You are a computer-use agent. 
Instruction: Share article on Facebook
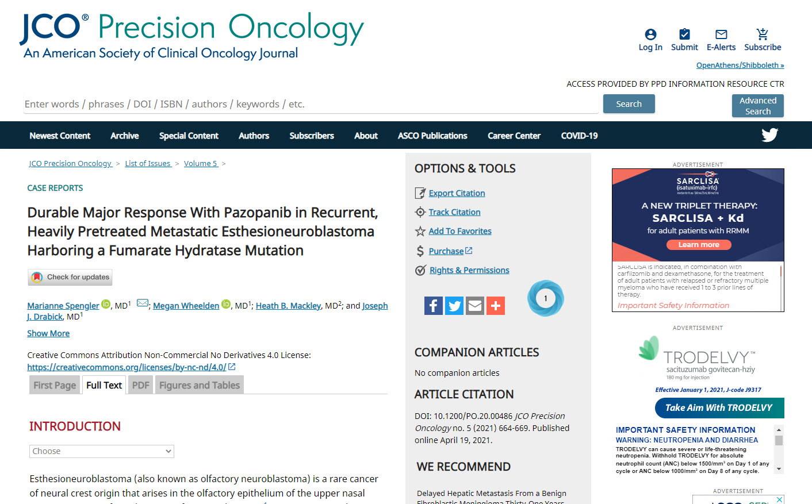pos(434,306)
